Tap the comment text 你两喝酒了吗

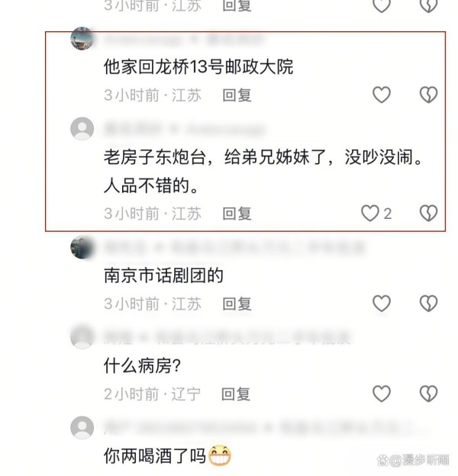(155, 456)
